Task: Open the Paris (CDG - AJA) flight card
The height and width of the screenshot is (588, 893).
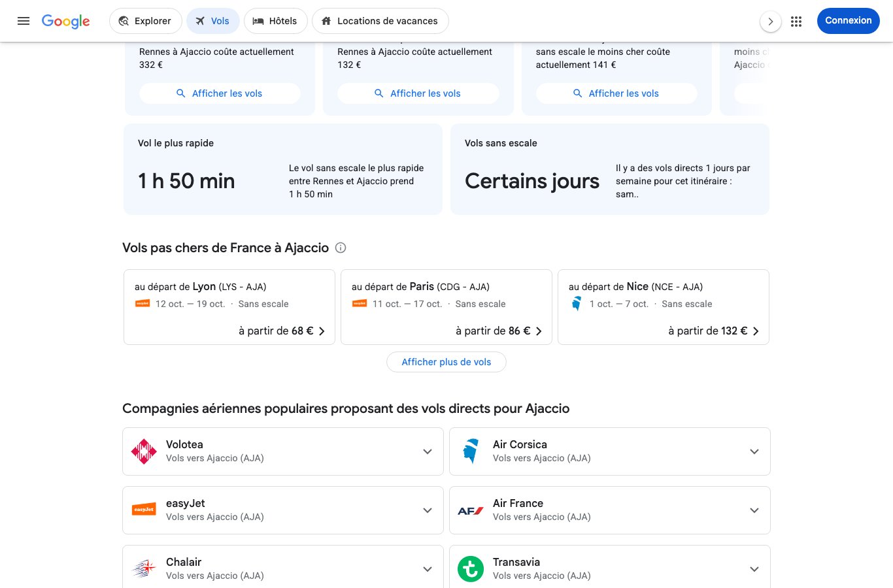Action: [x=446, y=307]
